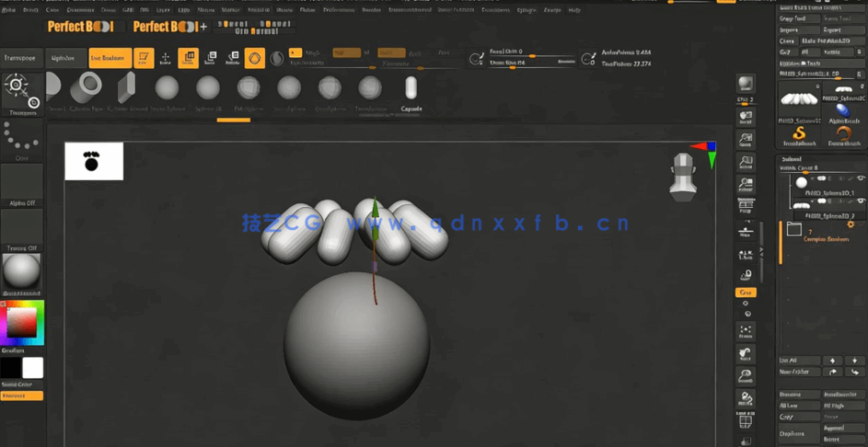Click the Copy Tool button

point(799,18)
